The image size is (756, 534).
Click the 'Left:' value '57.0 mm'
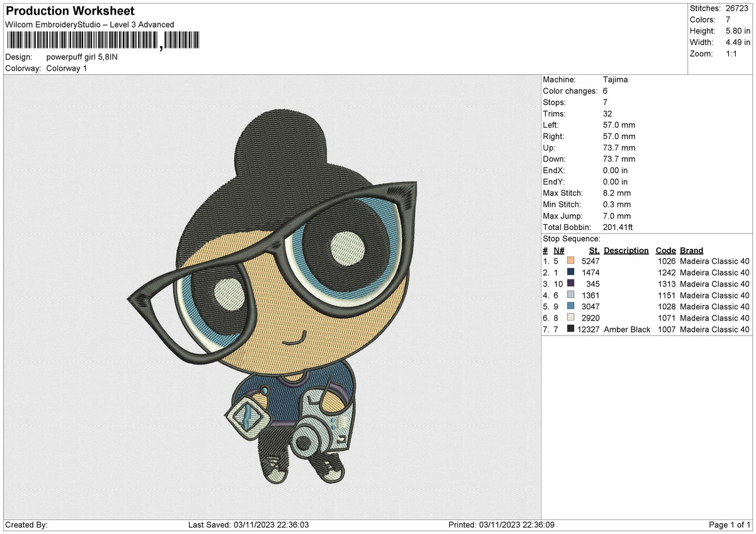(x=619, y=125)
